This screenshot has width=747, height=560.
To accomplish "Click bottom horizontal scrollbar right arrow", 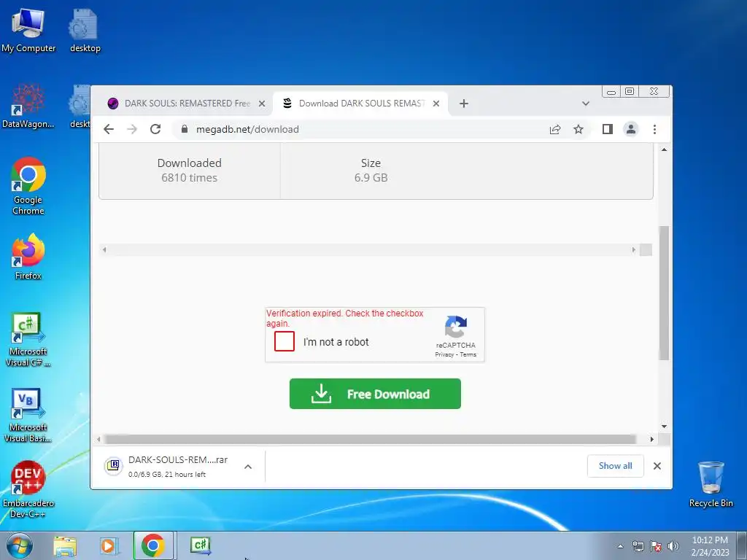I will 652,439.
